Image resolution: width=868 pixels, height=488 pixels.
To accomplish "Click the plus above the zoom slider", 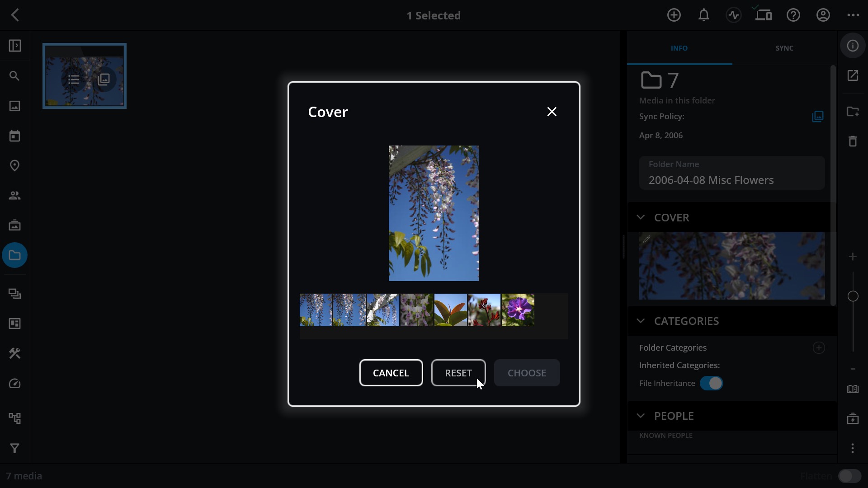I will [853, 257].
